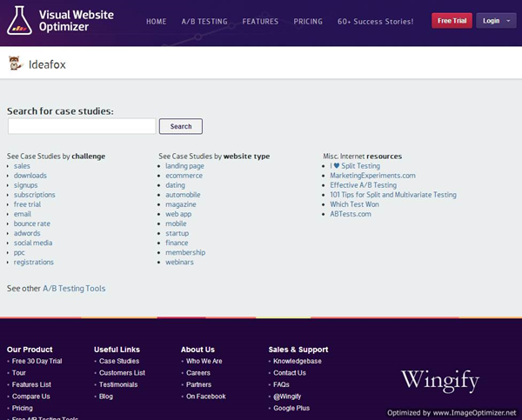Open the Google Plus footer link
This screenshot has height=420, width=522.
point(291,408)
